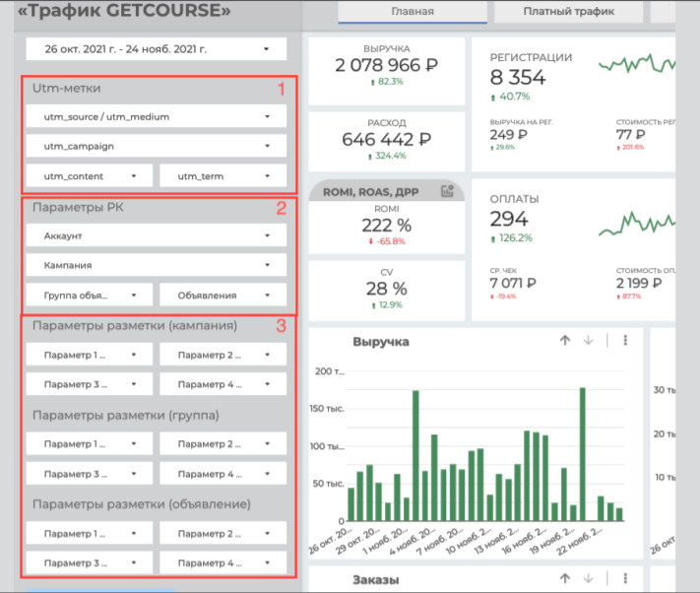Click the РАСХОД 646 442 ₽ scorecard
700x593 pixels.
(387, 142)
